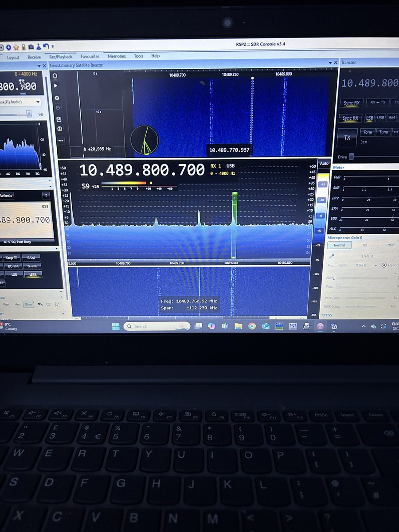
Task: Close the Geostationary Satellite Beacon panel
Action: 336,63
